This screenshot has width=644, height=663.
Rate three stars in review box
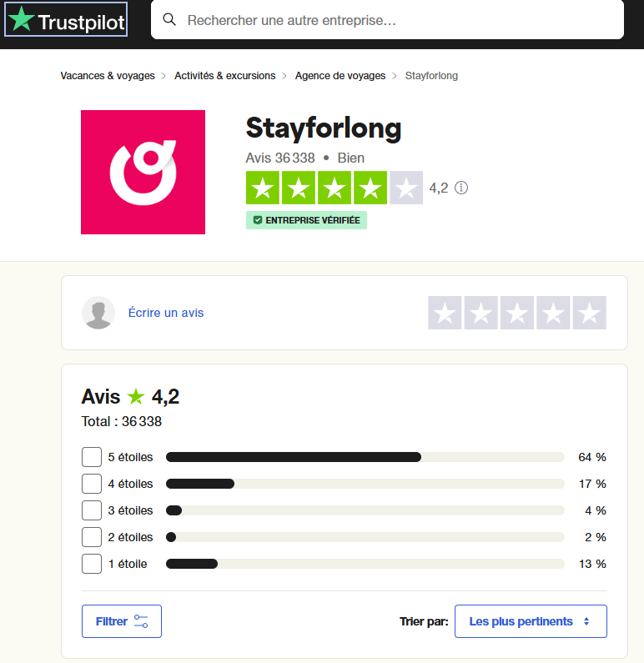517,313
